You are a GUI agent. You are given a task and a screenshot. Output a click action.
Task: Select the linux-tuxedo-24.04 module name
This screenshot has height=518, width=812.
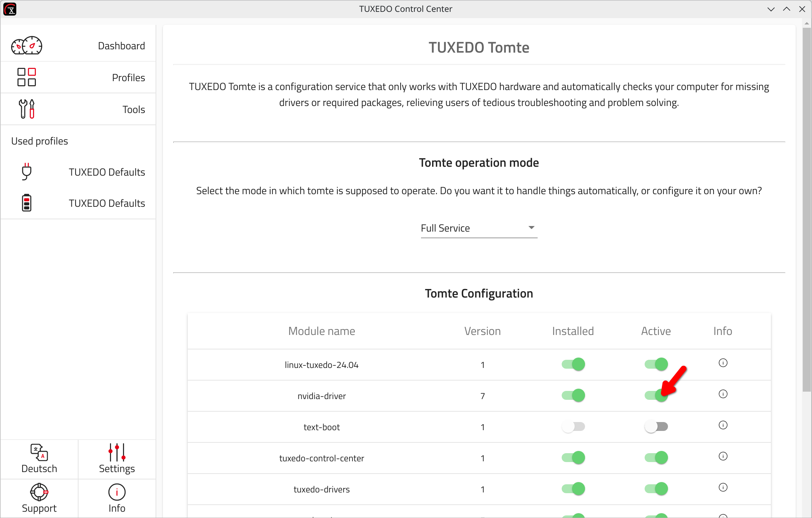click(322, 365)
